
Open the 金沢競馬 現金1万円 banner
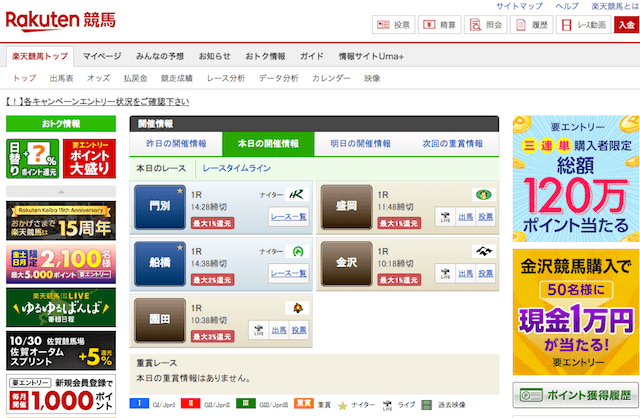576,312
